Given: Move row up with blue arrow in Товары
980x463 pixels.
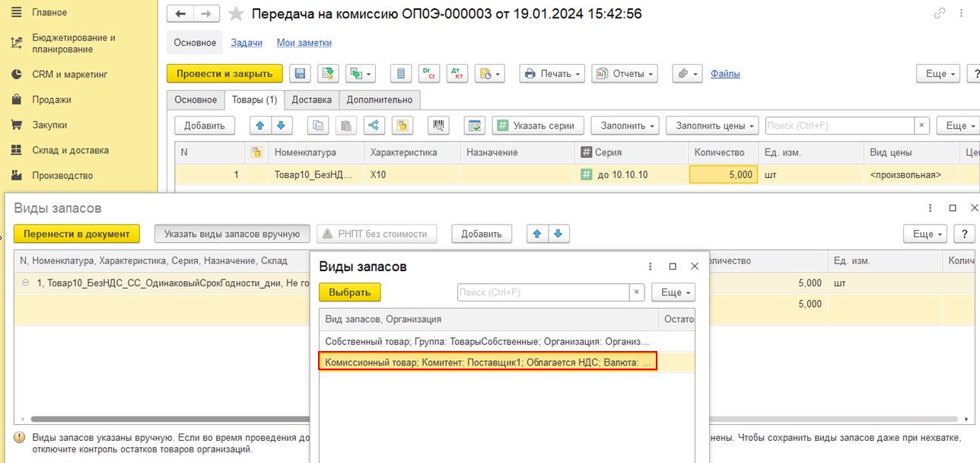Looking at the screenshot, I should 261,126.
